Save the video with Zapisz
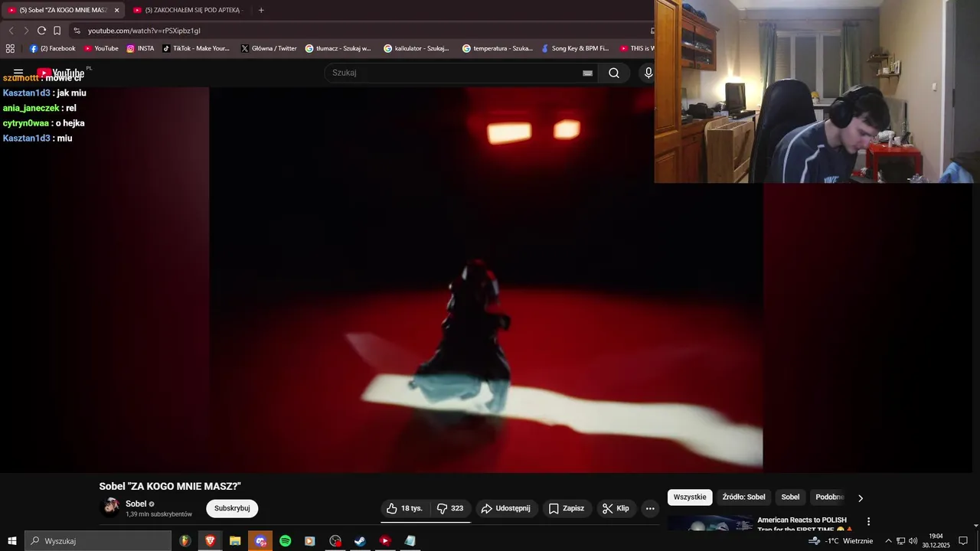Screen dimensions: 980x551 (567, 508)
